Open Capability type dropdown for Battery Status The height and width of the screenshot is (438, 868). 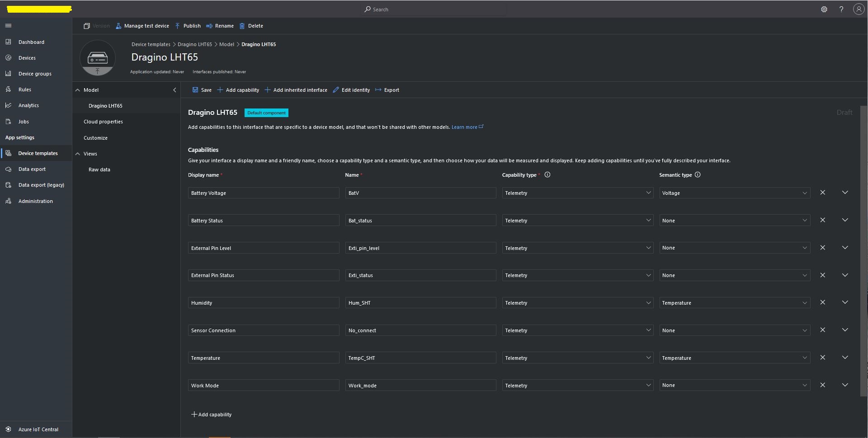[x=577, y=221]
